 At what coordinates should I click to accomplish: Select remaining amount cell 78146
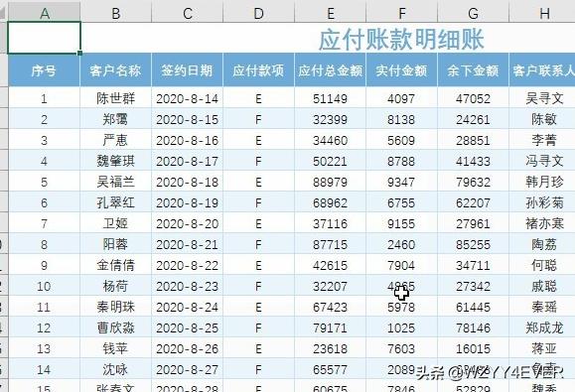[x=473, y=327]
